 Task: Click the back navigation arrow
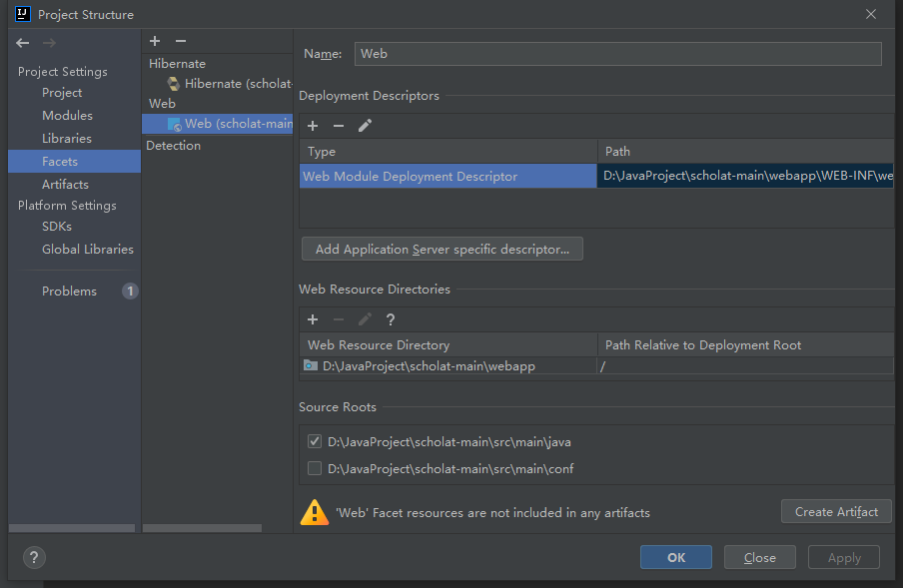coord(22,43)
